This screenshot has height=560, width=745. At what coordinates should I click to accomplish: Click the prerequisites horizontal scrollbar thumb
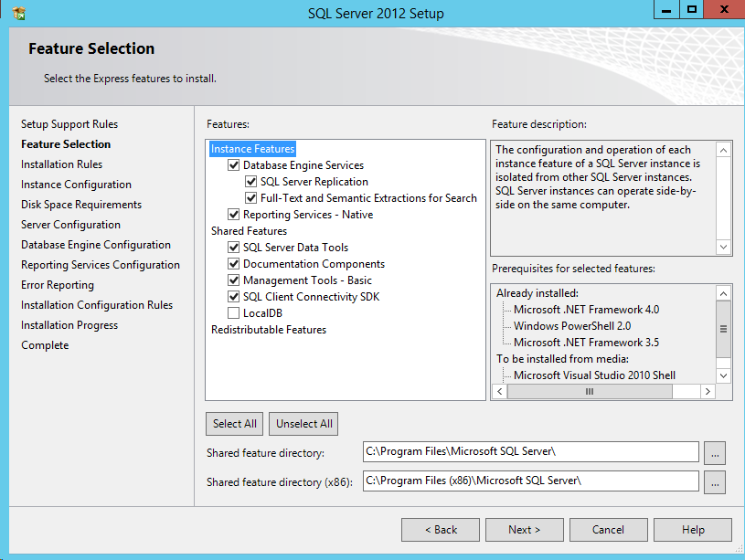coord(589,391)
